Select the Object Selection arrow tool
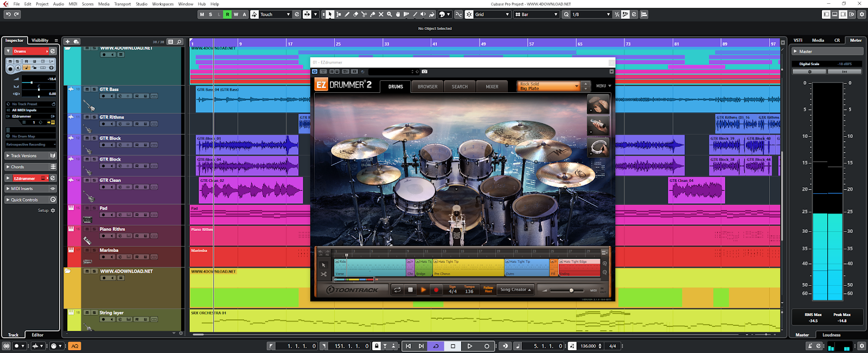 [x=330, y=14]
